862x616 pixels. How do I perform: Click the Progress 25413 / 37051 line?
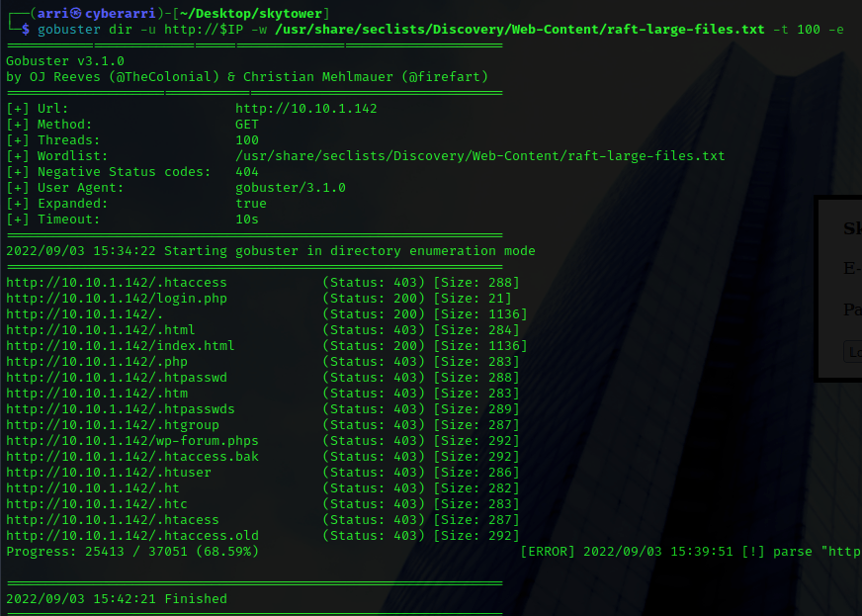132,552
